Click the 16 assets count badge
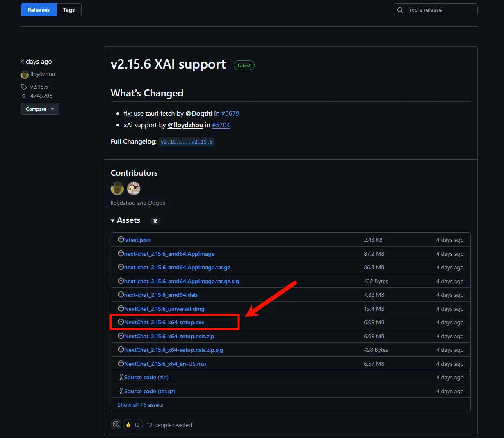 pos(155,221)
